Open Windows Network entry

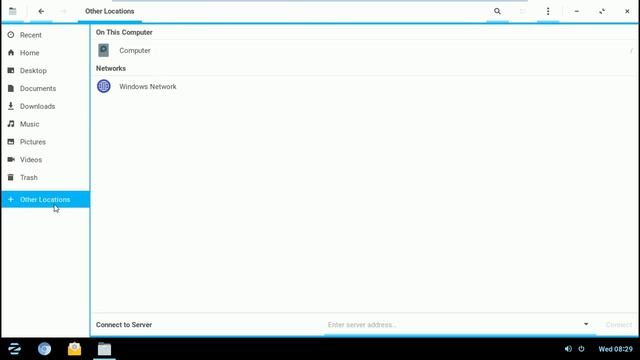pos(364,87)
